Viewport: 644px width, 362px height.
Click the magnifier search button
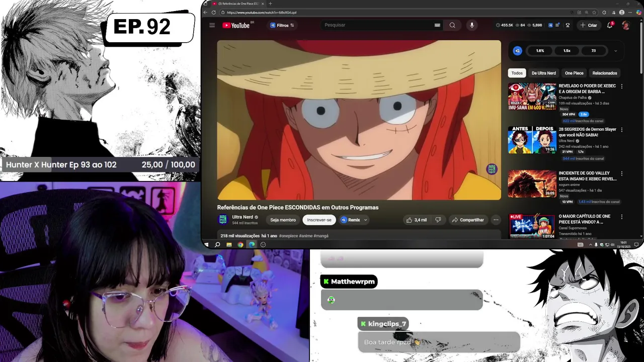[x=452, y=25]
